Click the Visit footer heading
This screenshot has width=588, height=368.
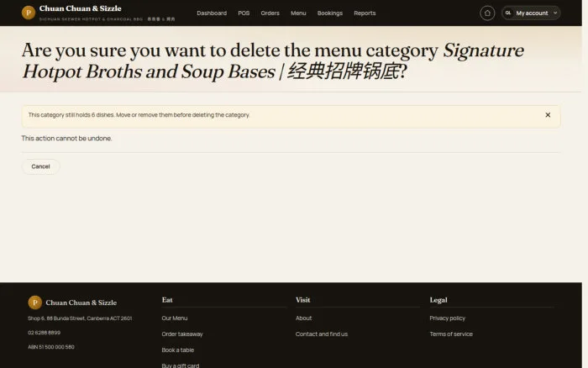tap(302, 300)
